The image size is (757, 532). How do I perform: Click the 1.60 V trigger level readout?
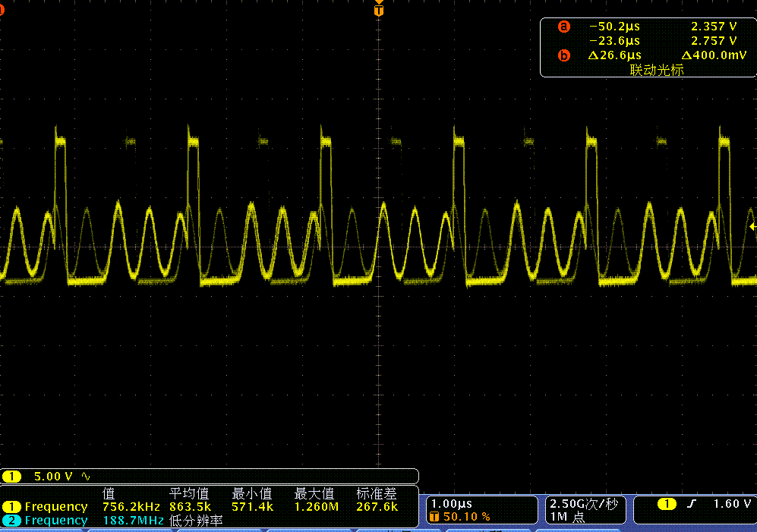coord(733,504)
